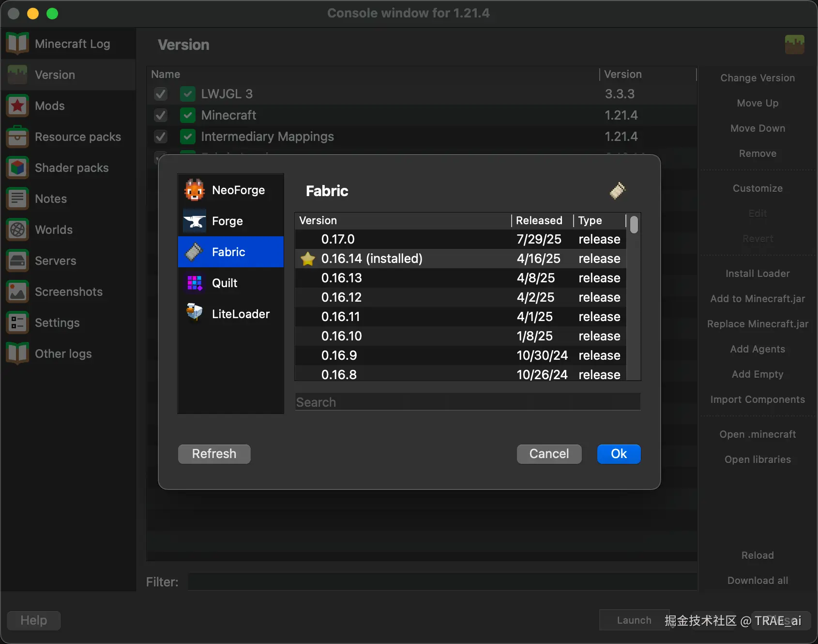Click the Download all button
The height and width of the screenshot is (644, 818).
tap(757, 581)
